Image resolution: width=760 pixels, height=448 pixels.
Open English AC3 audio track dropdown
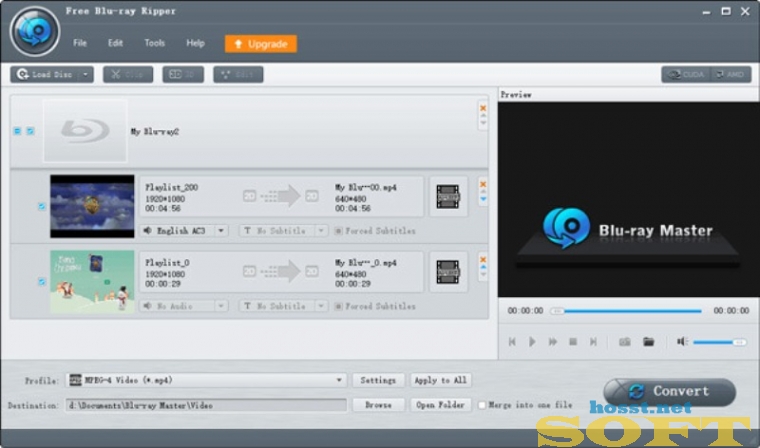click(221, 230)
